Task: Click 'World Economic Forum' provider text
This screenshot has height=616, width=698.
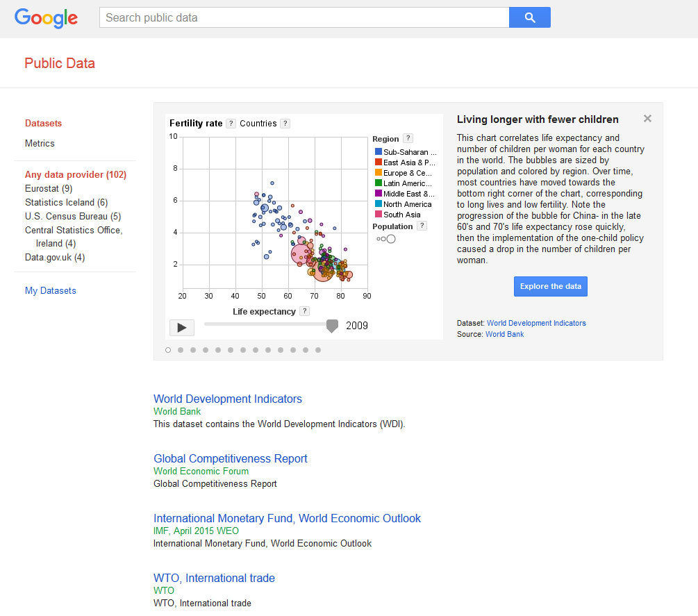Action: pos(201,471)
